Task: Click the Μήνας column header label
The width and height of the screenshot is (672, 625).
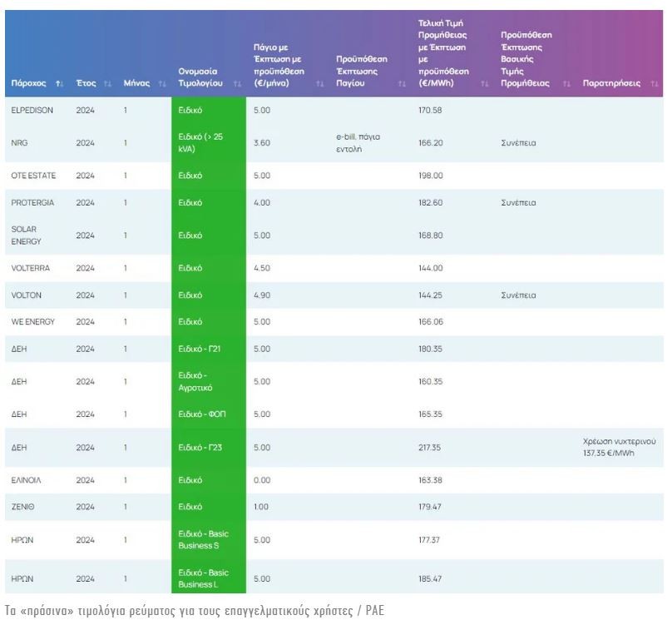Action: point(136,83)
